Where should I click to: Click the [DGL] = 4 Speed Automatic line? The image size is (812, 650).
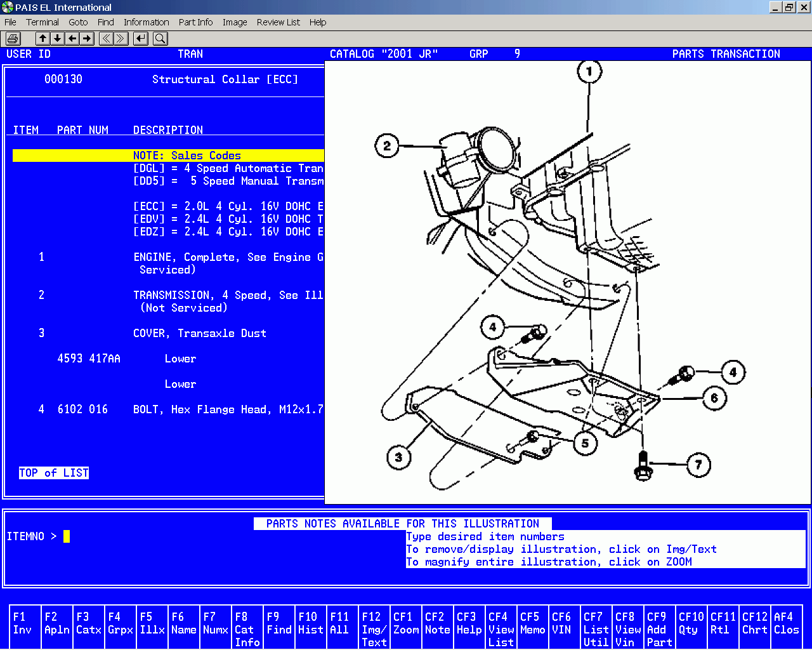click(228, 168)
